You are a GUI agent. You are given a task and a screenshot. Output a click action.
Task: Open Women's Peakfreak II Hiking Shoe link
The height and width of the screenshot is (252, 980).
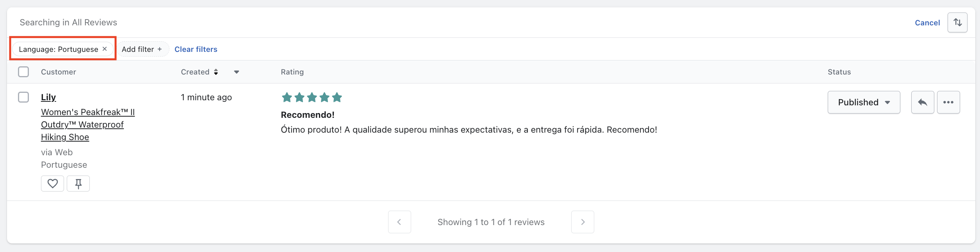tap(87, 124)
